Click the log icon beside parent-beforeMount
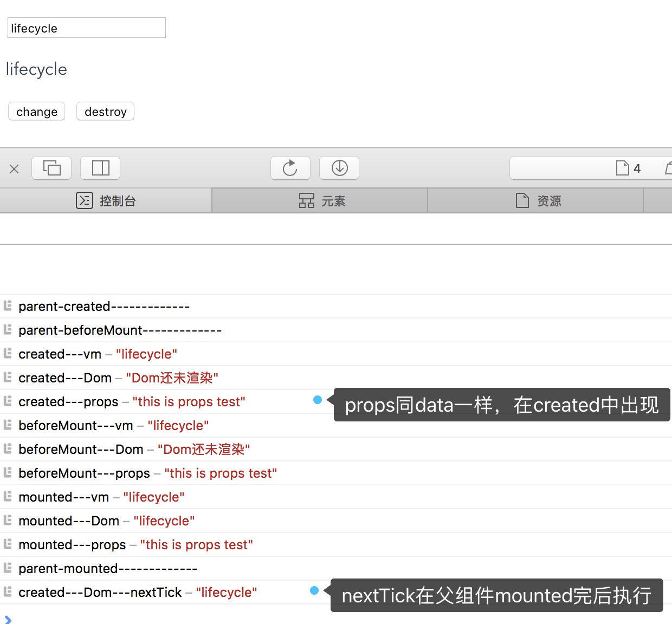The height and width of the screenshot is (624, 672). click(x=8, y=330)
